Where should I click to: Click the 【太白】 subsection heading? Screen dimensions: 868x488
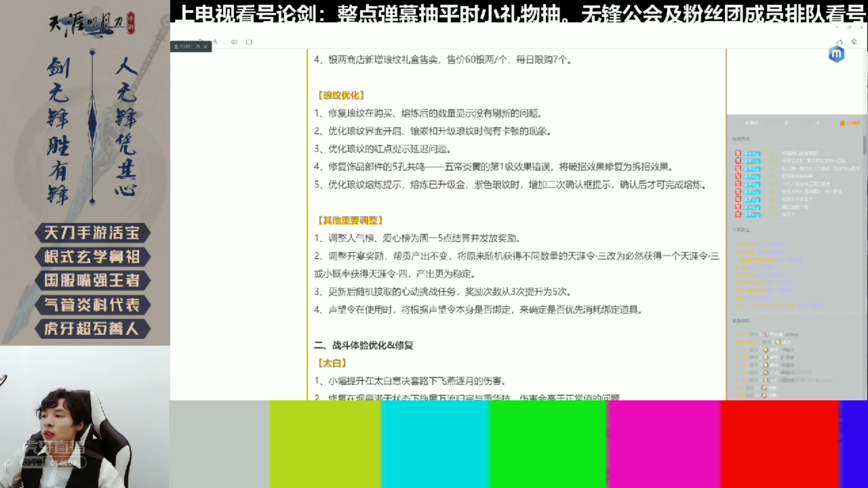pyautogui.click(x=332, y=363)
